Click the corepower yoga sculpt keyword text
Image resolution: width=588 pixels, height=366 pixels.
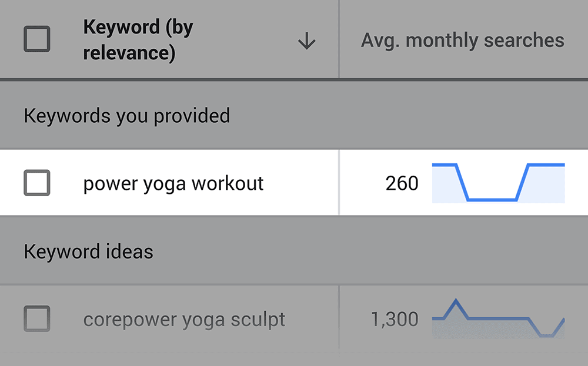(184, 320)
